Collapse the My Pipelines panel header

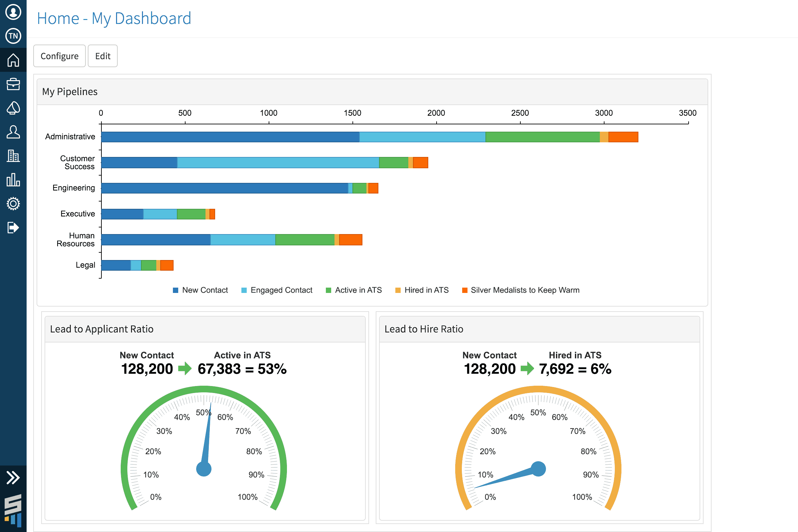69,91
